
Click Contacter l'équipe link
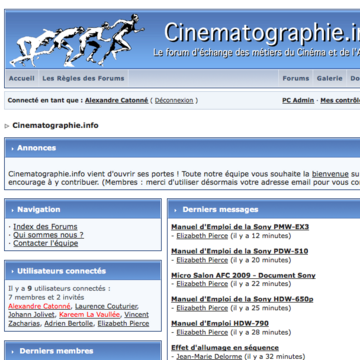[46, 243]
